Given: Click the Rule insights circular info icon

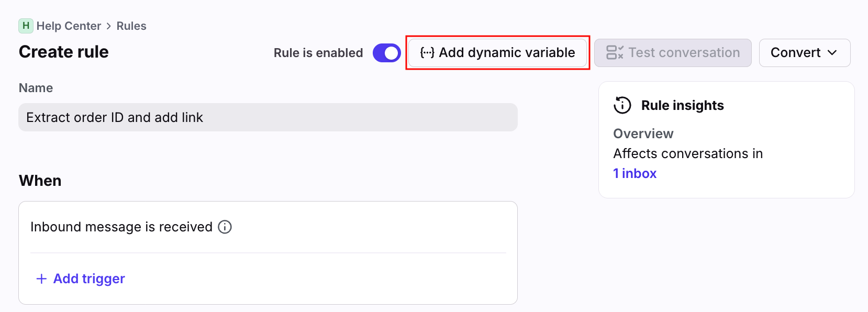Looking at the screenshot, I should pos(622,105).
